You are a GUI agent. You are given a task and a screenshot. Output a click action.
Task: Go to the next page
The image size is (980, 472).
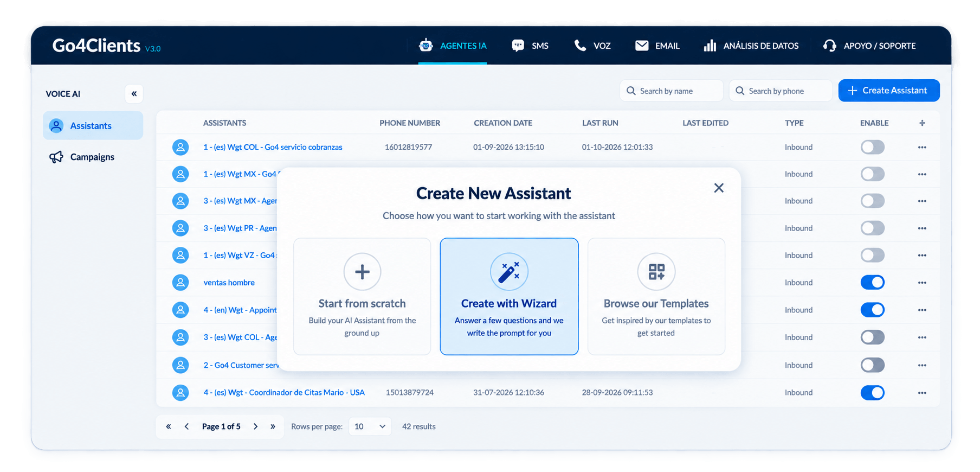click(x=256, y=426)
